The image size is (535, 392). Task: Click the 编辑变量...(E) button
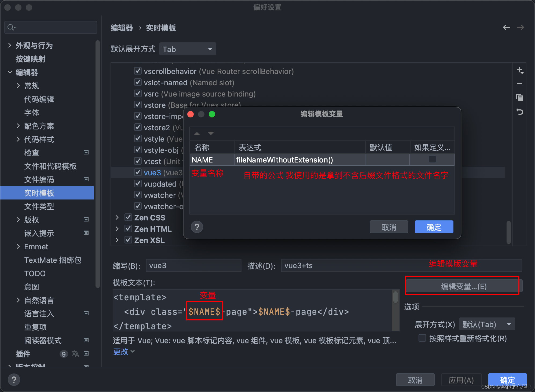click(464, 286)
